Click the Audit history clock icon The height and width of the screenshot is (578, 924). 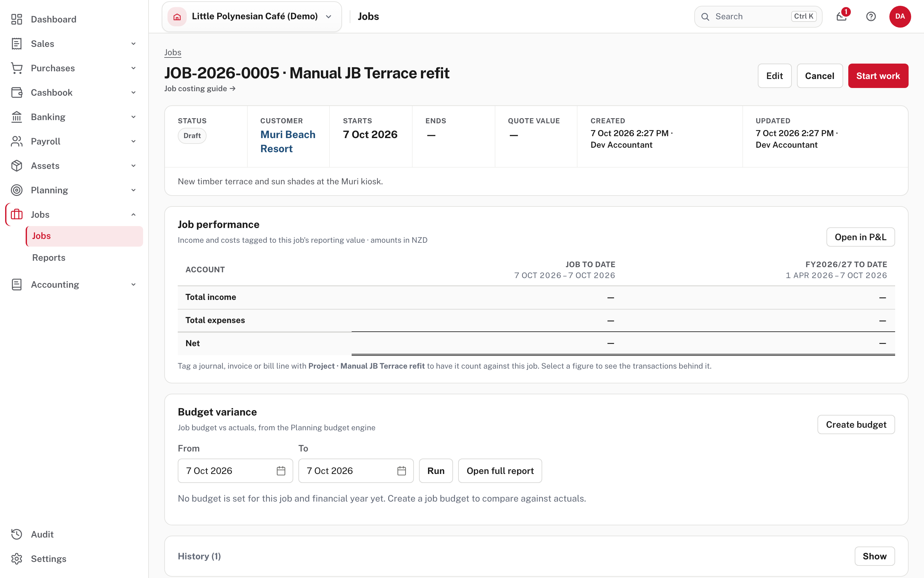pyautogui.click(x=16, y=534)
